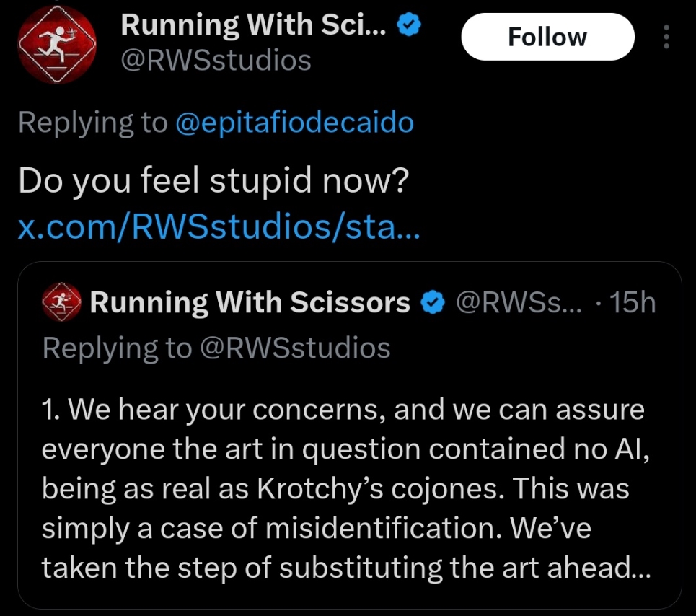Click the truncated @RWSs... handle in quoted tweet
Viewport: 696px width, 616px height.
(x=514, y=303)
